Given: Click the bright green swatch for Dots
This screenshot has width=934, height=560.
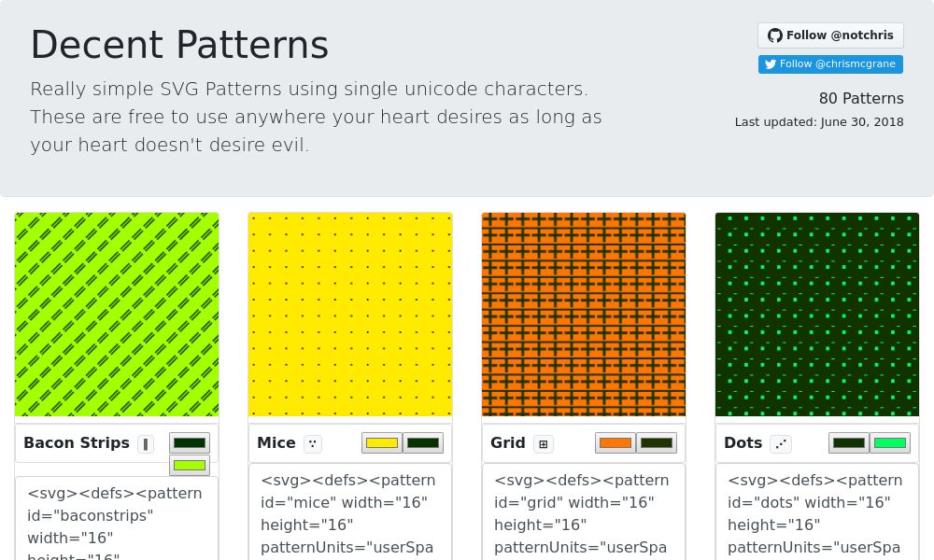Looking at the screenshot, I should coord(890,442).
